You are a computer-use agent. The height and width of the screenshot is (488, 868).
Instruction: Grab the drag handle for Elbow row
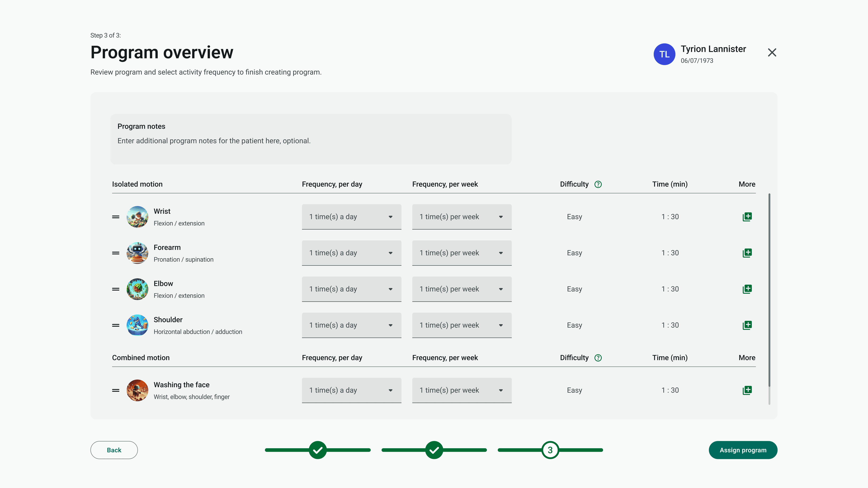[x=115, y=289]
